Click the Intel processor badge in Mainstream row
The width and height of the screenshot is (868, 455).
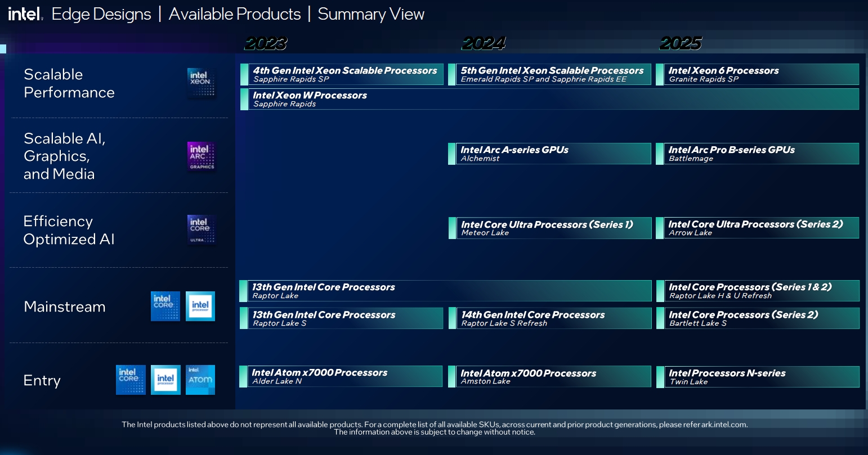click(x=200, y=306)
